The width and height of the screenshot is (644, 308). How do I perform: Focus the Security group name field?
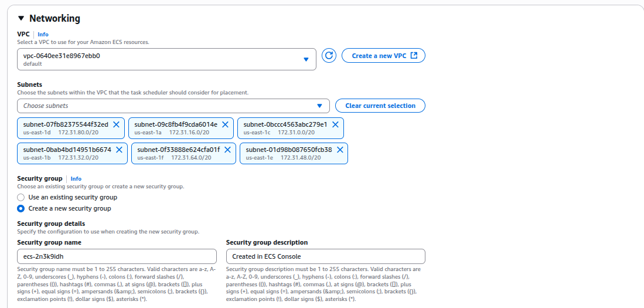tap(117, 256)
